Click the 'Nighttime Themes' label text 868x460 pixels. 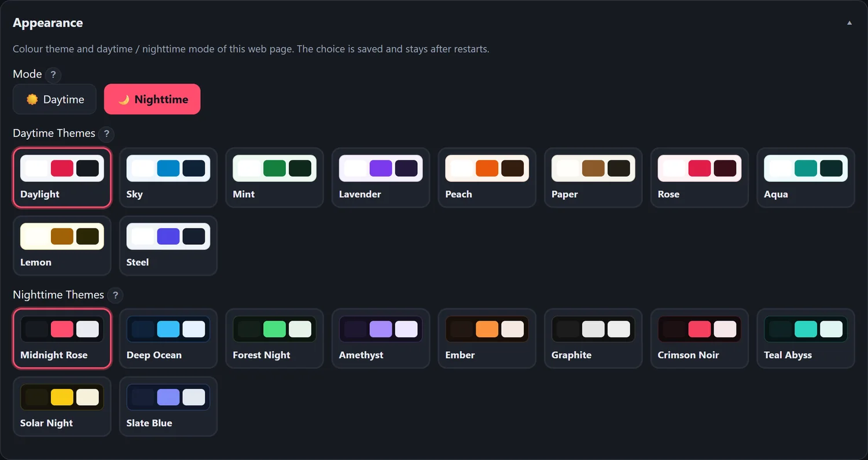pos(58,295)
